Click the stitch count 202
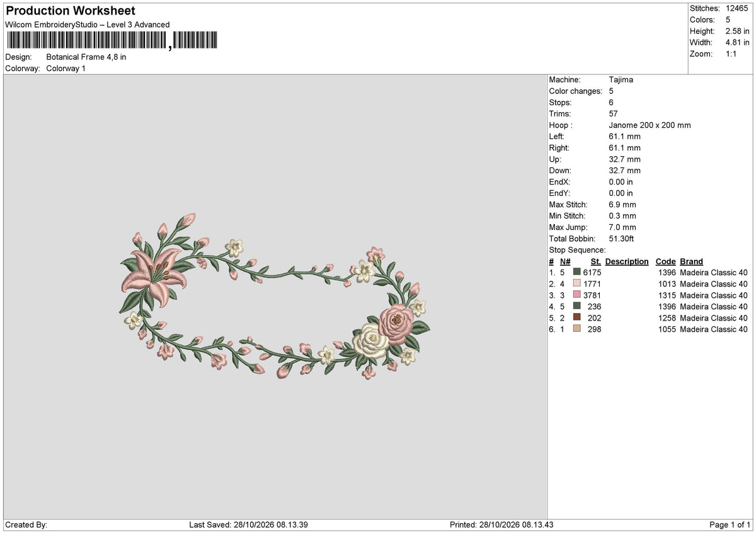Image resolution: width=756 pixels, height=534 pixels. pyautogui.click(x=595, y=318)
